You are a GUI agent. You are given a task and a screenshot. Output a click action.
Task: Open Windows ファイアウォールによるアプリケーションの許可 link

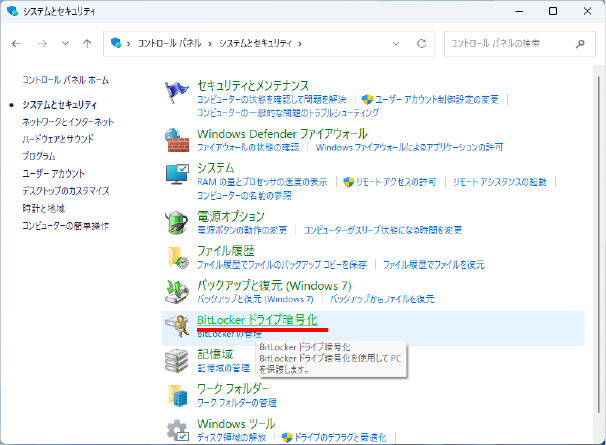(x=409, y=147)
